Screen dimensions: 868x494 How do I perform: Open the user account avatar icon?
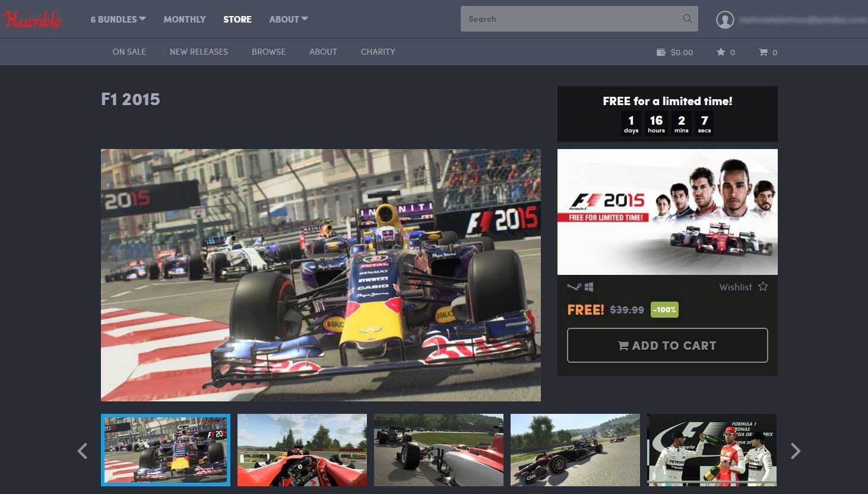724,20
